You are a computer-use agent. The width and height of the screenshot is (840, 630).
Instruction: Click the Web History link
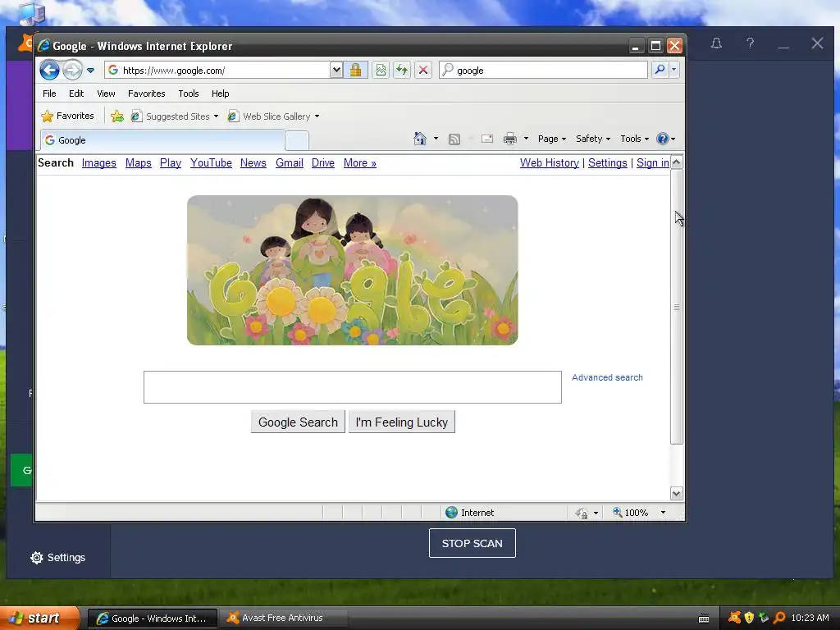coord(549,163)
